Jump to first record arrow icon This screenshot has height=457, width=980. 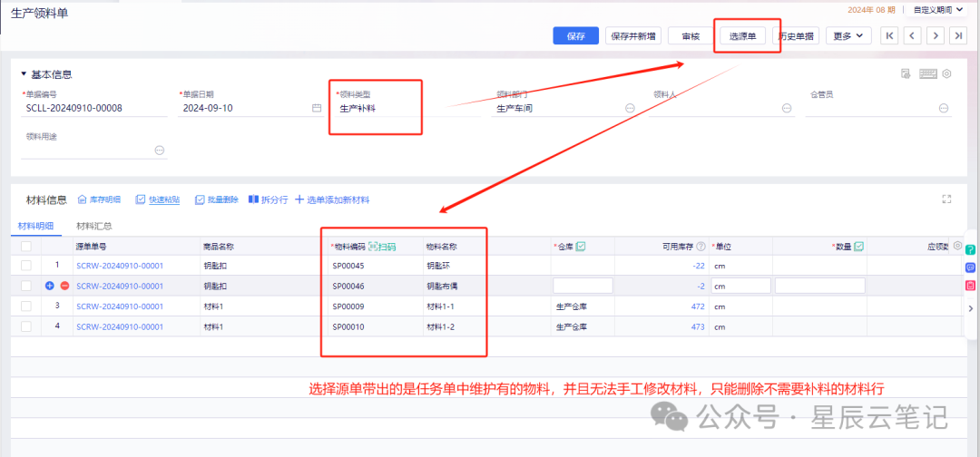(x=889, y=36)
